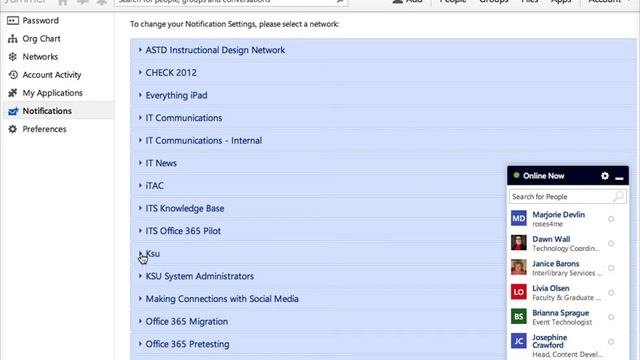Open Josephine Crawford's name link

[549, 341]
